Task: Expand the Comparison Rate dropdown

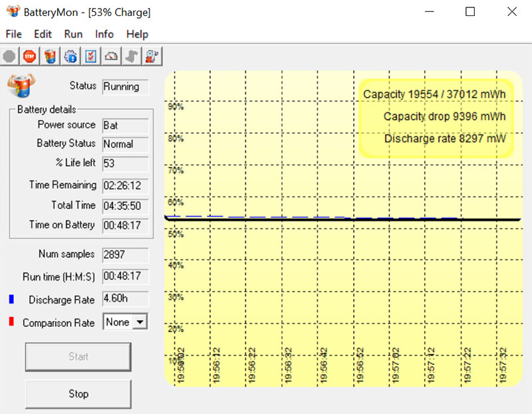Action: point(140,322)
